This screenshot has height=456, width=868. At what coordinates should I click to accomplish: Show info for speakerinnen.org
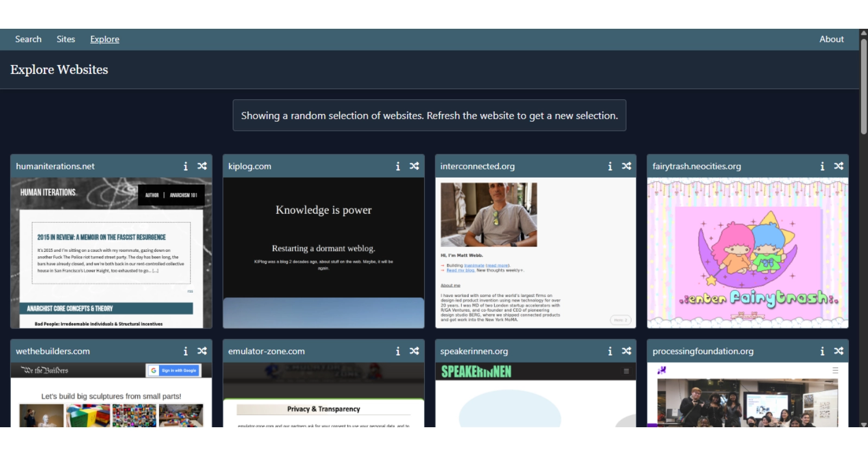click(x=610, y=351)
